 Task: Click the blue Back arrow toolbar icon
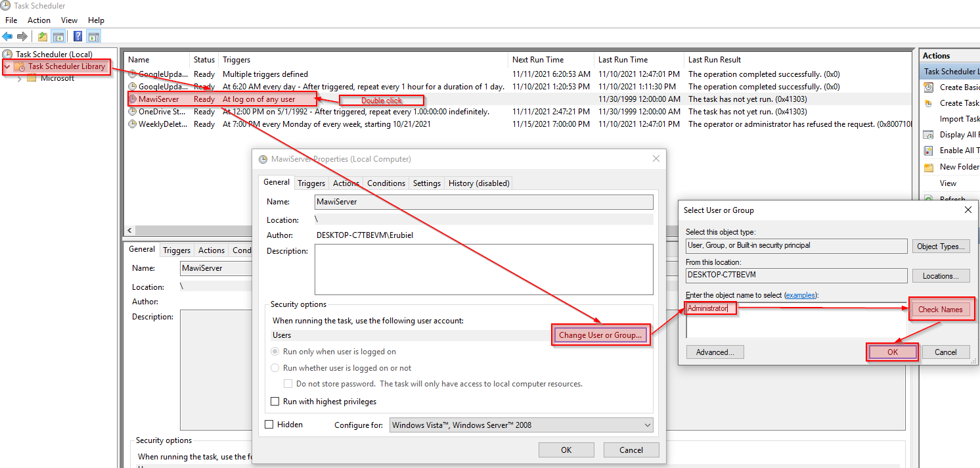click(x=8, y=37)
